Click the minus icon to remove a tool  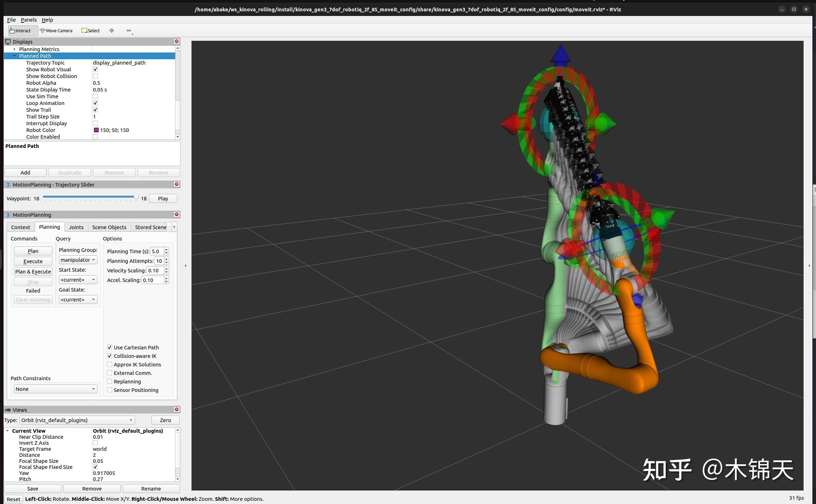tap(128, 31)
